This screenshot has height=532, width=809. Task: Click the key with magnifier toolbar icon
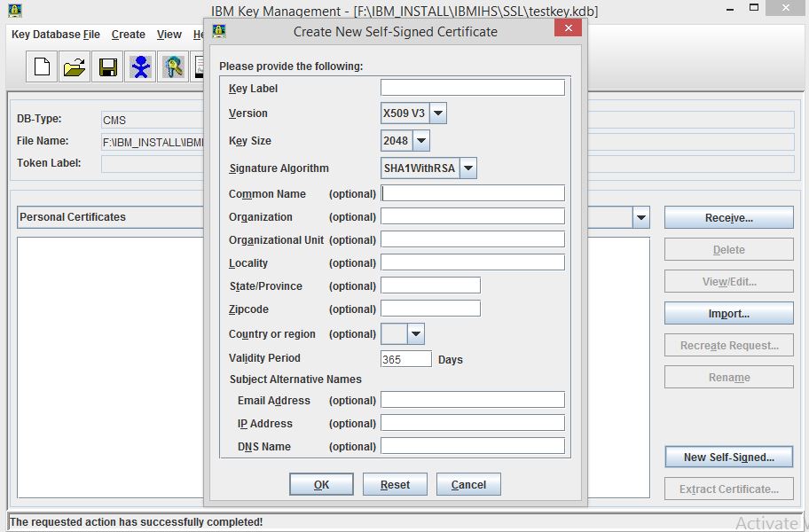(x=173, y=66)
